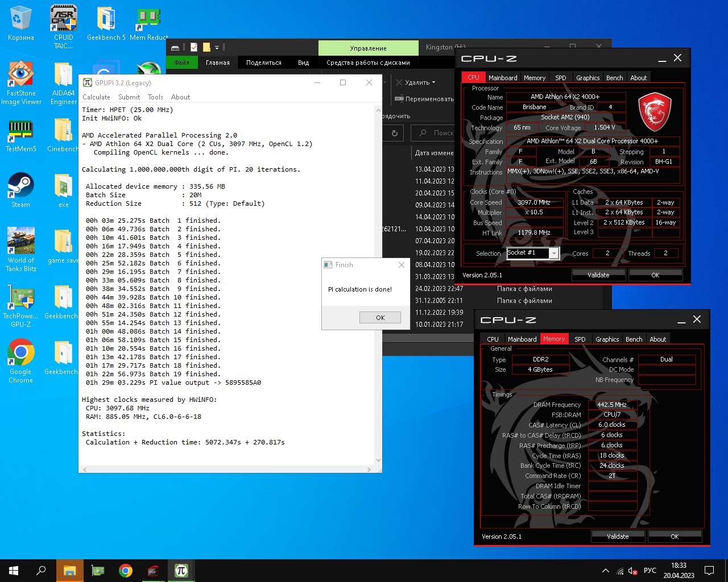The height and width of the screenshot is (582, 728).
Task: Open Bench tab in upper CPU-Z
Action: 615,78
